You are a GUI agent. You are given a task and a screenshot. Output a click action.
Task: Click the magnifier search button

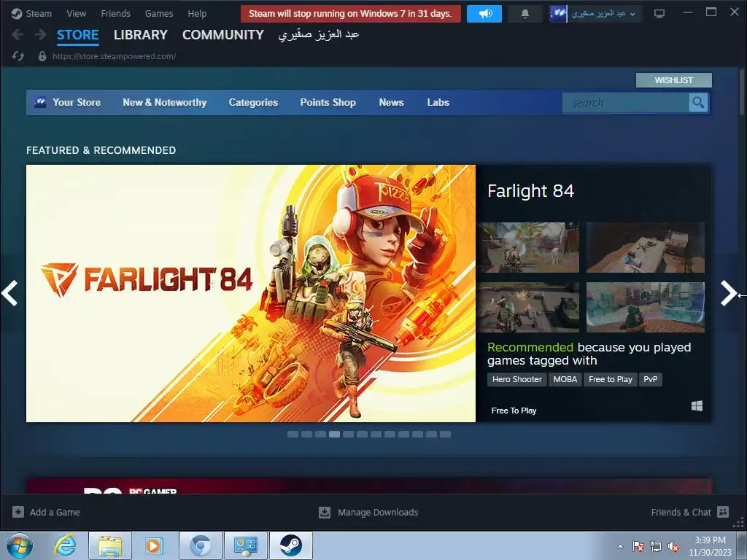coord(698,102)
